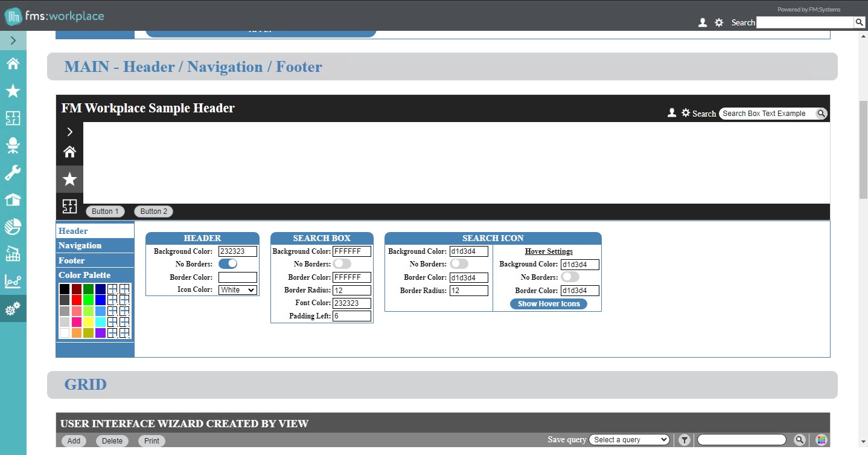Switch to the Navigation tab
The height and width of the screenshot is (455, 868).
pyautogui.click(x=80, y=245)
